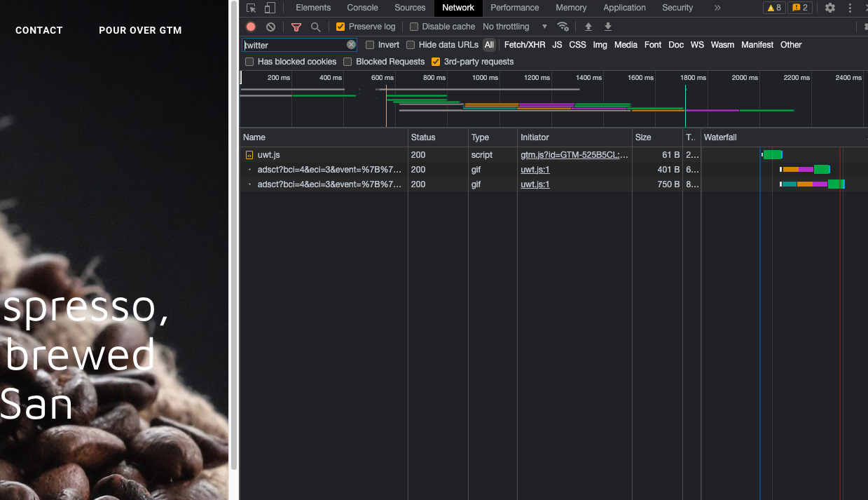868x500 pixels.
Task: Check Has blocked cookies
Action: coord(249,62)
